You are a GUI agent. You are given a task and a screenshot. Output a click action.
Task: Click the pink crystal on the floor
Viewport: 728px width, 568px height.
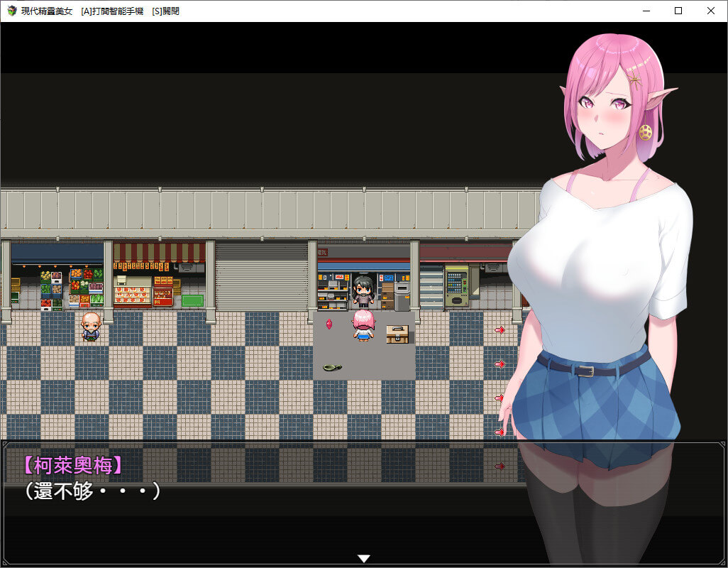(x=329, y=324)
